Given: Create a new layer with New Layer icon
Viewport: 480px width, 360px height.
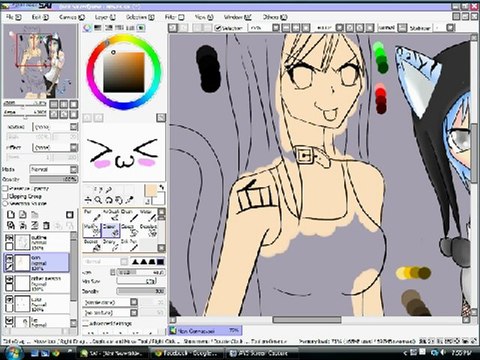Looking at the screenshot, I should [x=11, y=215].
